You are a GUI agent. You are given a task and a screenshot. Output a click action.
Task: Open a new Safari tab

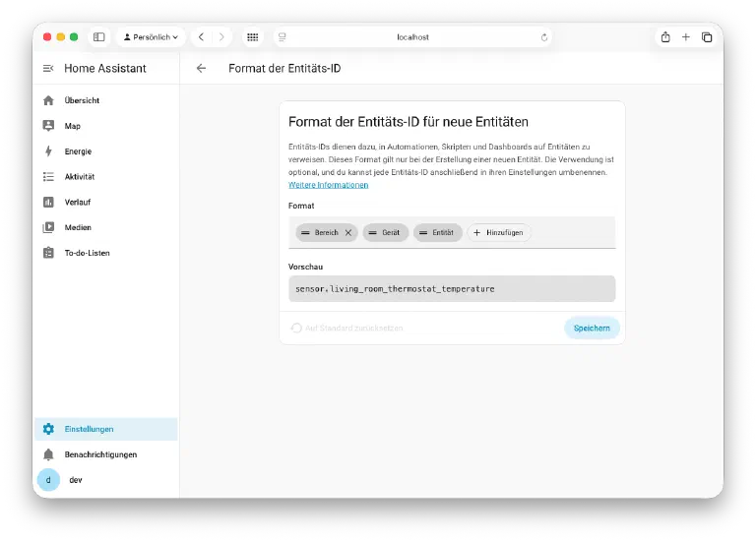pyautogui.click(x=685, y=37)
